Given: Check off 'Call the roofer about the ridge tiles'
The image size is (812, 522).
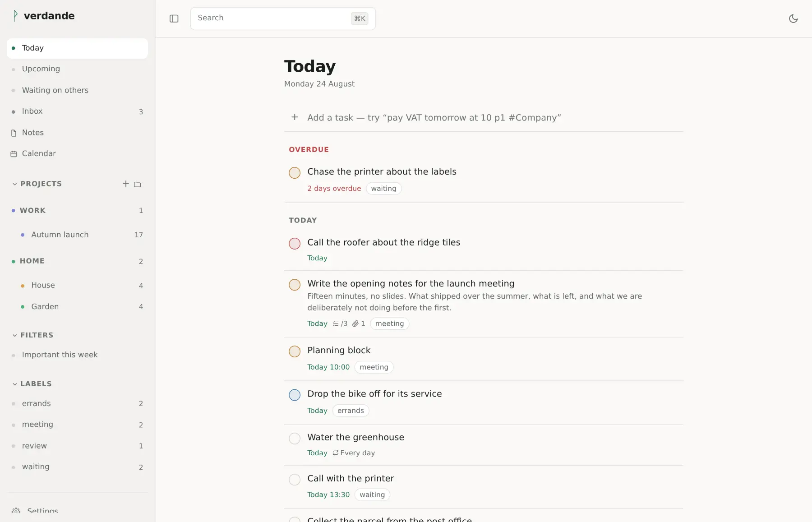Looking at the screenshot, I should 295,244.
